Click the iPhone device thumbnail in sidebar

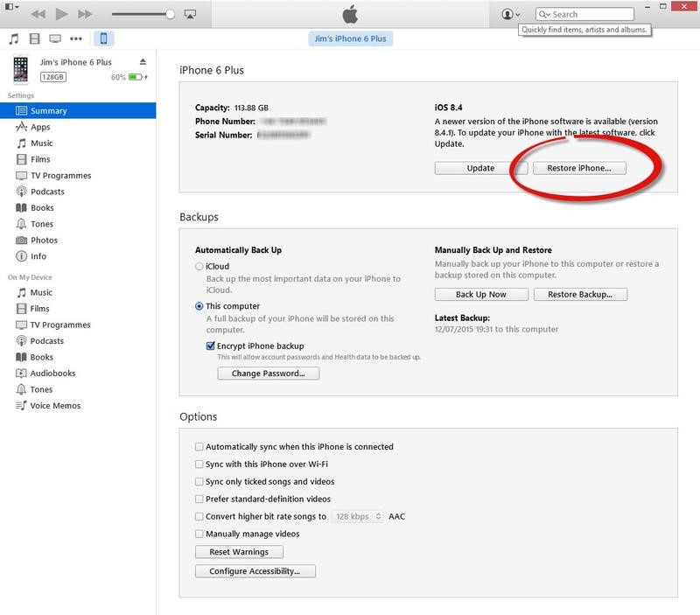pos(20,69)
